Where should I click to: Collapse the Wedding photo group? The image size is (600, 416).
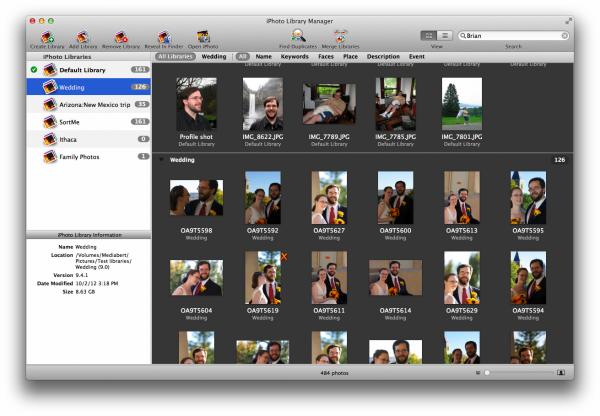(x=162, y=159)
